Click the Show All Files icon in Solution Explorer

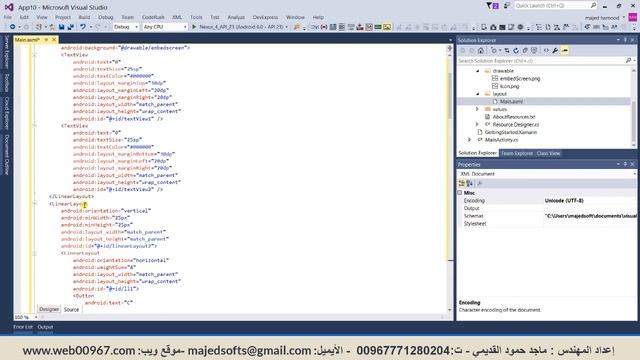(534, 51)
